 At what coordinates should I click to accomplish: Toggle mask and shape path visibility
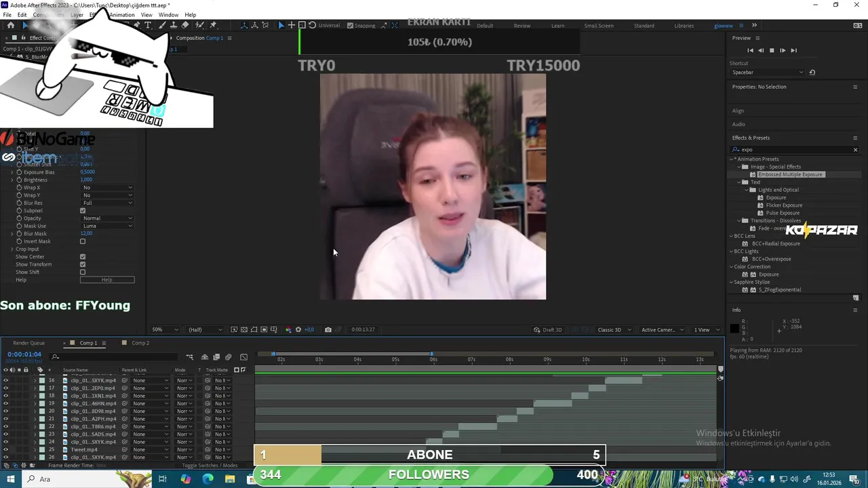pyautogui.click(x=254, y=329)
